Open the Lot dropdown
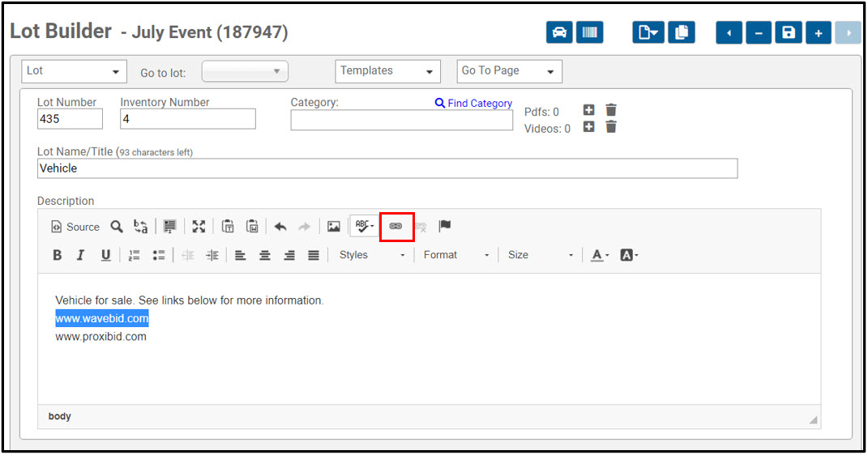The height and width of the screenshot is (455, 868). tap(75, 71)
